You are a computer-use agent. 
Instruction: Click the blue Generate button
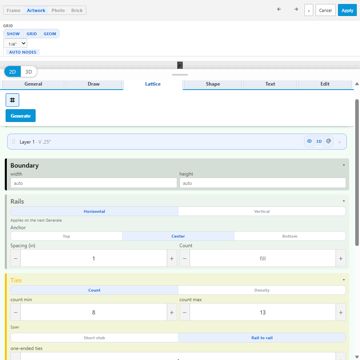click(21, 116)
